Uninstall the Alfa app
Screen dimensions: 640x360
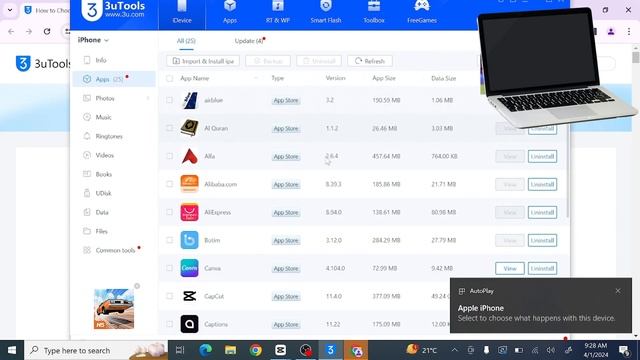[542, 156]
